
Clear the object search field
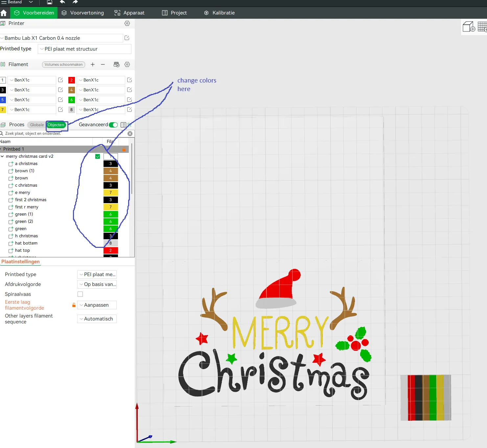[130, 133]
